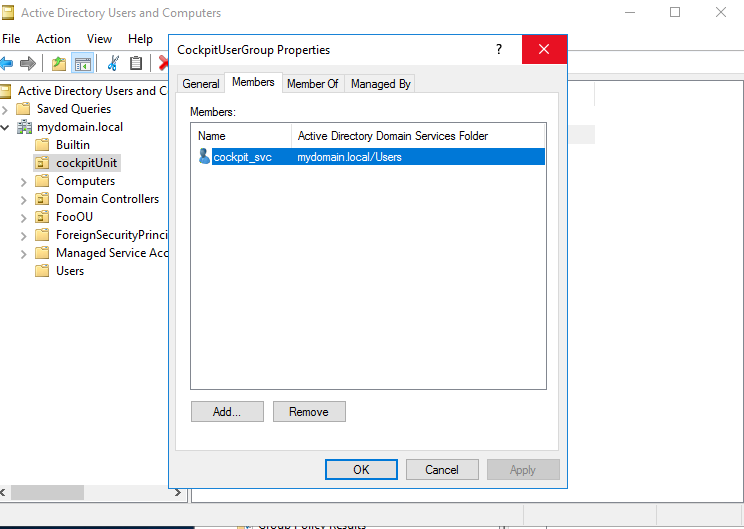
Task: Expand the Saved Queries node
Action: (x=5, y=110)
